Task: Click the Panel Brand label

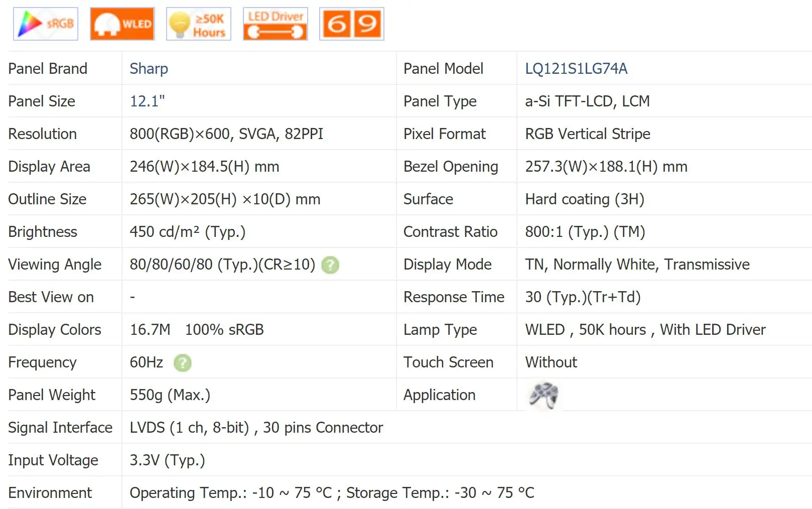Action: (48, 69)
